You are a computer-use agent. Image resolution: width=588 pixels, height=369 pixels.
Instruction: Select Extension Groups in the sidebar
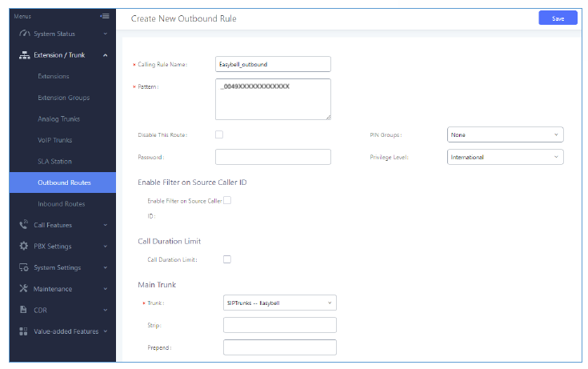63,98
